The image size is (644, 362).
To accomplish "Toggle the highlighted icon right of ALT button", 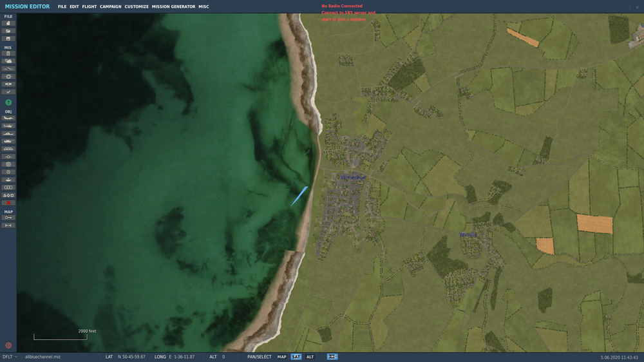I will pyautogui.click(x=332, y=357).
